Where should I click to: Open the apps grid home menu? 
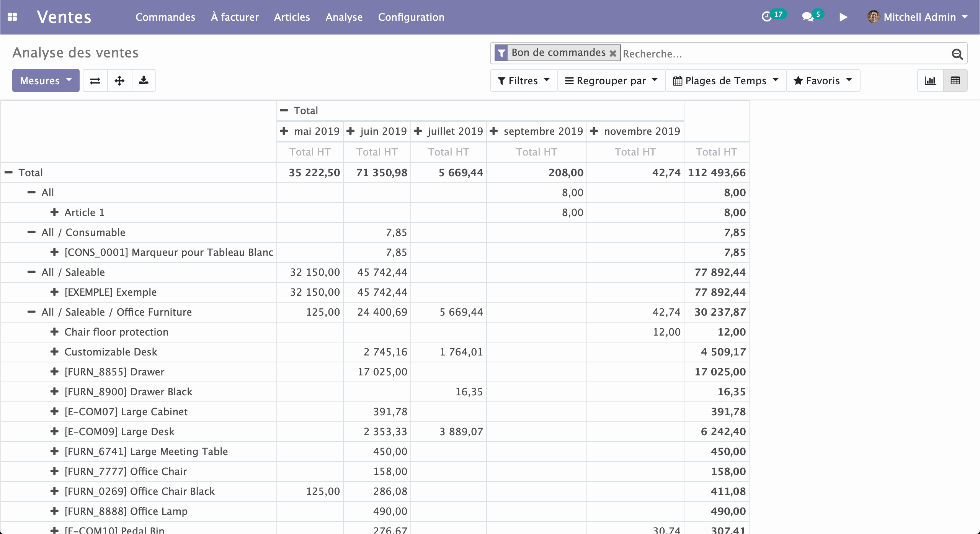click(12, 17)
